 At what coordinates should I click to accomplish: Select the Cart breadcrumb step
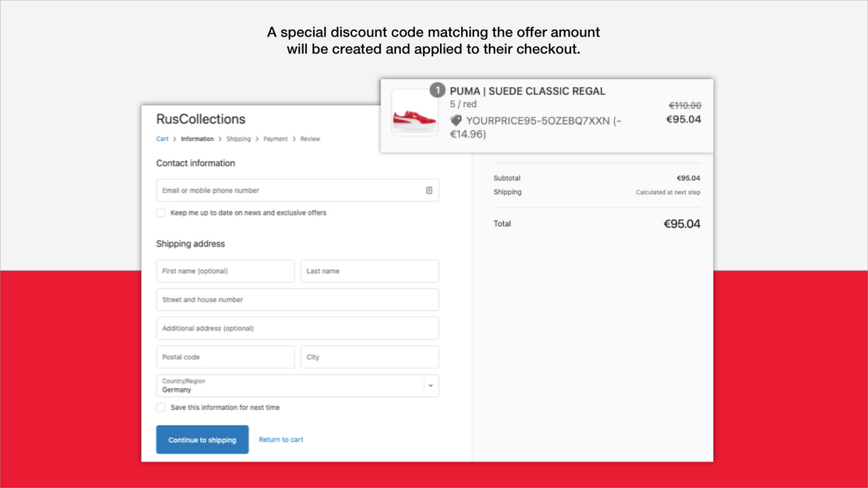coord(162,138)
